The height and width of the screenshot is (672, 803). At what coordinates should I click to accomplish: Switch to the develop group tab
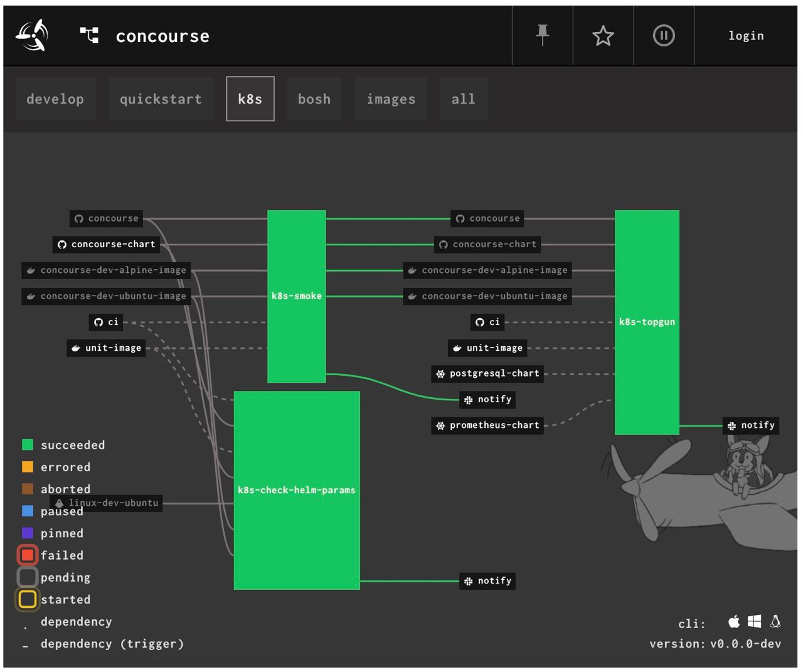tap(55, 99)
